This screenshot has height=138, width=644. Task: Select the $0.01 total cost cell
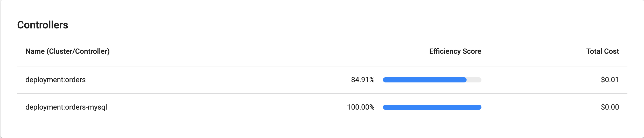coord(610,80)
